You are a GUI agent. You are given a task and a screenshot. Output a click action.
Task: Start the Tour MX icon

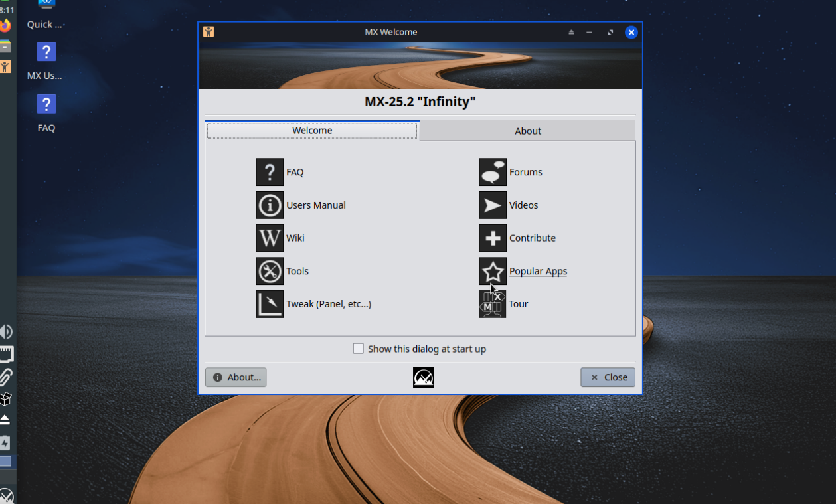coord(493,304)
